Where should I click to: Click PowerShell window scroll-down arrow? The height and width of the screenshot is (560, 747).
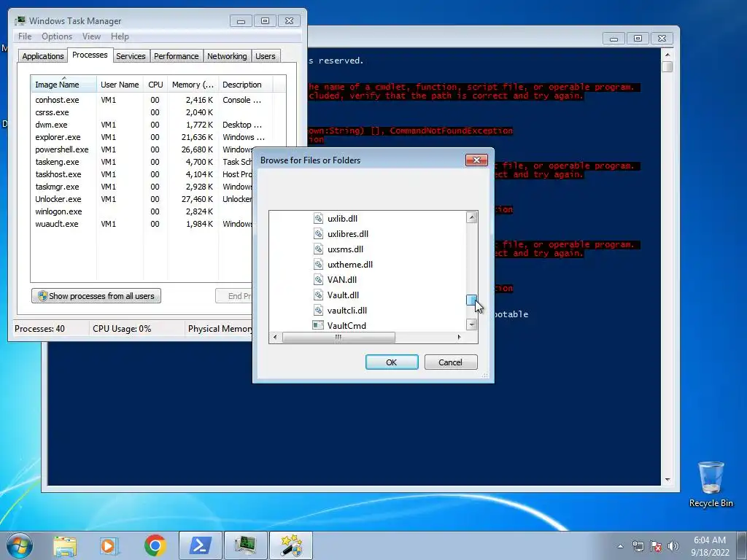(667, 480)
